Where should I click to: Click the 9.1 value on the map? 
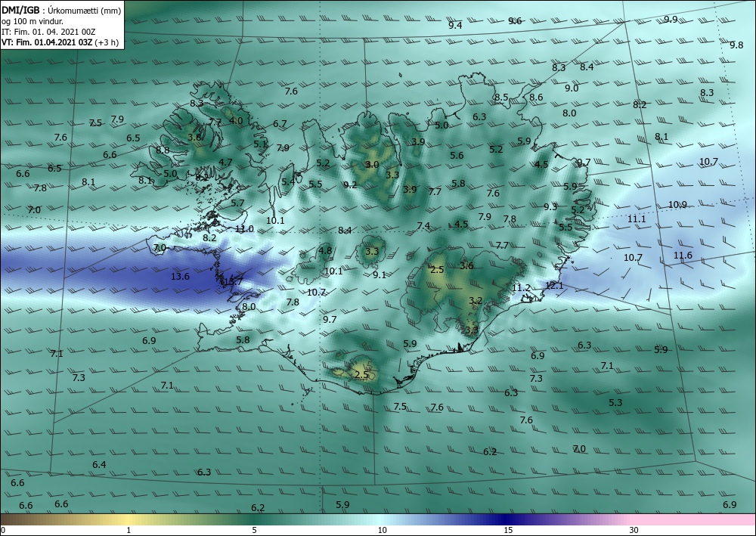point(380,274)
